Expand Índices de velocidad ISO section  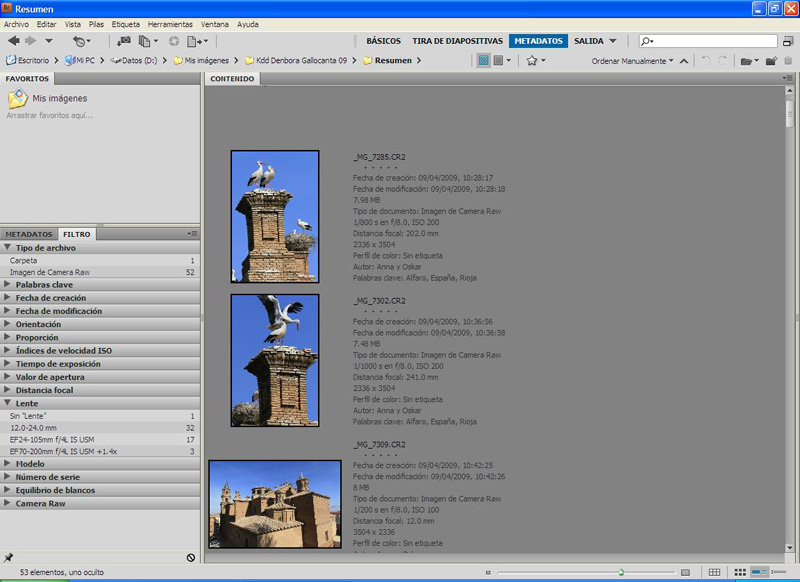(7, 350)
